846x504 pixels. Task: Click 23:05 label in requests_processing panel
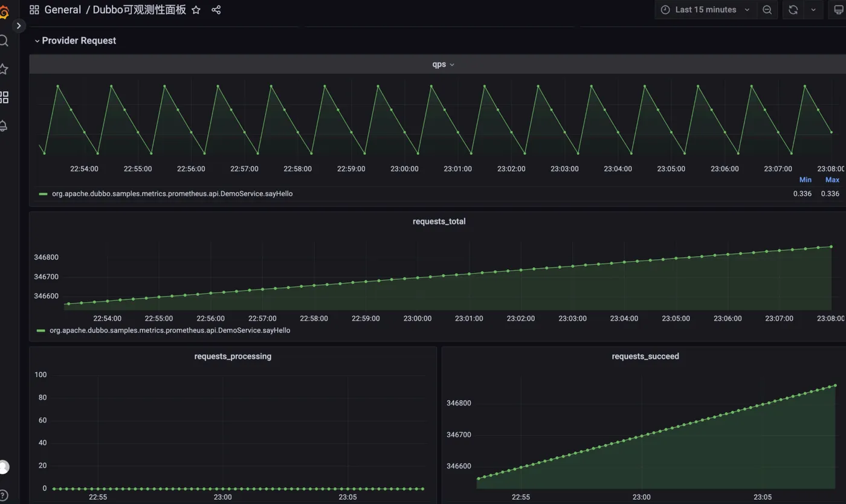(x=347, y=497)
